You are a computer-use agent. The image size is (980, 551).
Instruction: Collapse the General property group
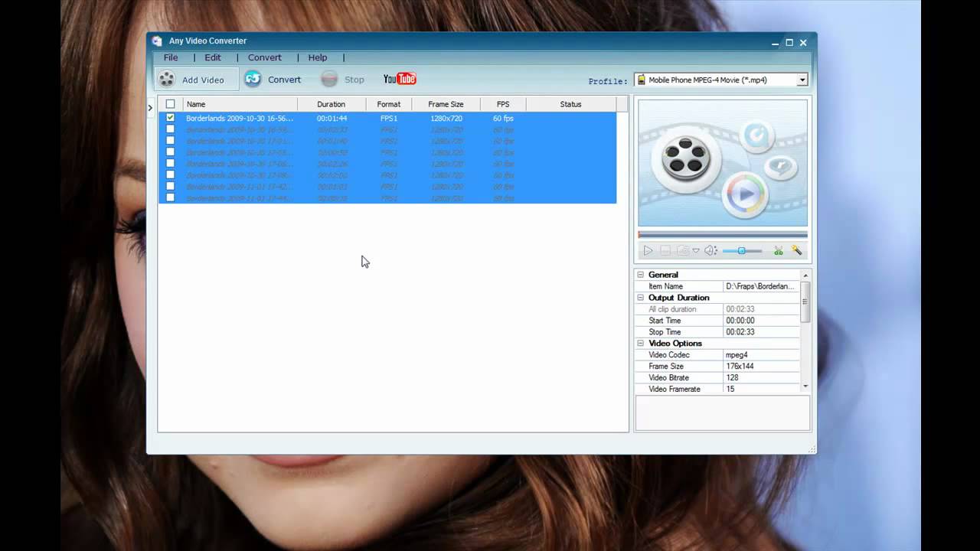coord(641,275)
